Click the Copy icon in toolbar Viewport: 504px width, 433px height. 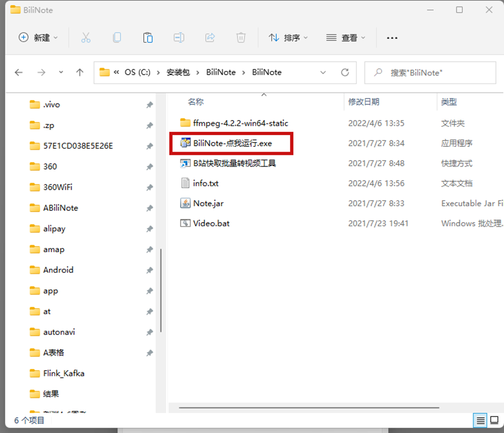click(117, 38)
